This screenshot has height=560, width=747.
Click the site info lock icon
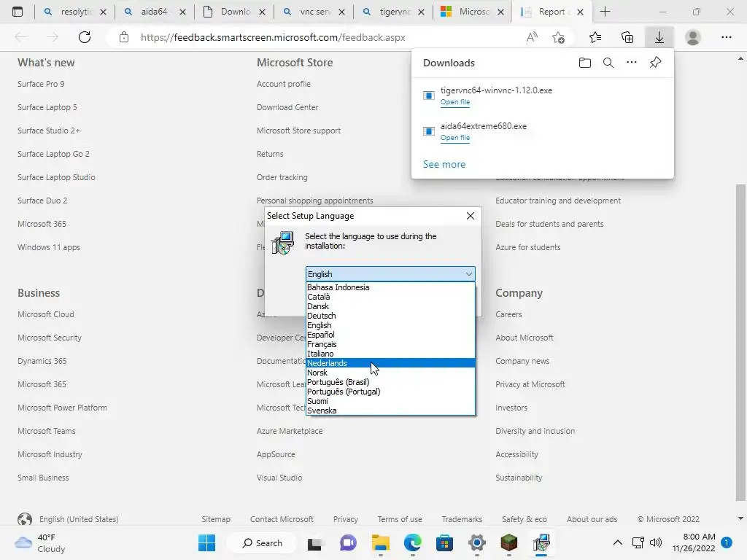click(x=124, y=37)
